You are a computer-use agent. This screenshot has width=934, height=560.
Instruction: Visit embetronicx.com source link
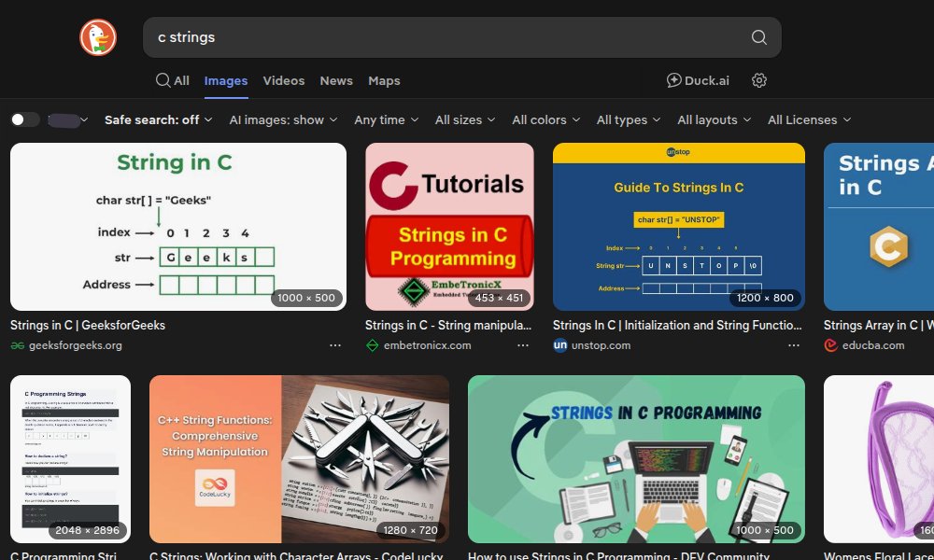pyautogui.click(x=427, y=345)
